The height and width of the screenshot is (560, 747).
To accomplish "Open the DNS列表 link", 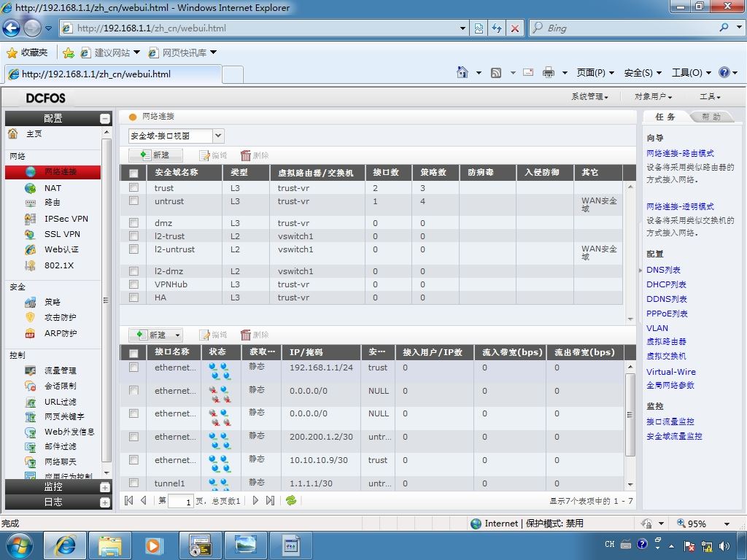I will (663, 270).
